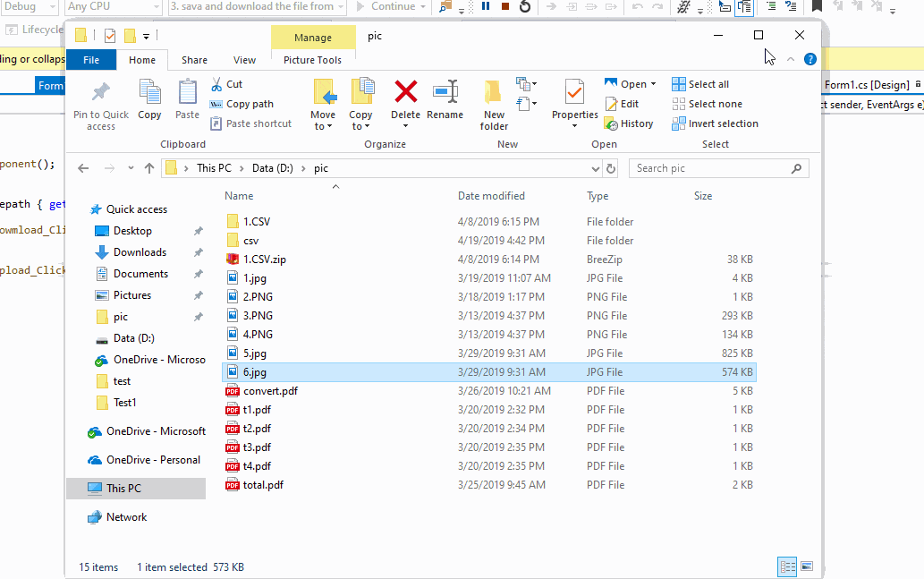Expand the Copy to dropdown
The height and width of the screenshot is (579, 924).
[360, 125]
